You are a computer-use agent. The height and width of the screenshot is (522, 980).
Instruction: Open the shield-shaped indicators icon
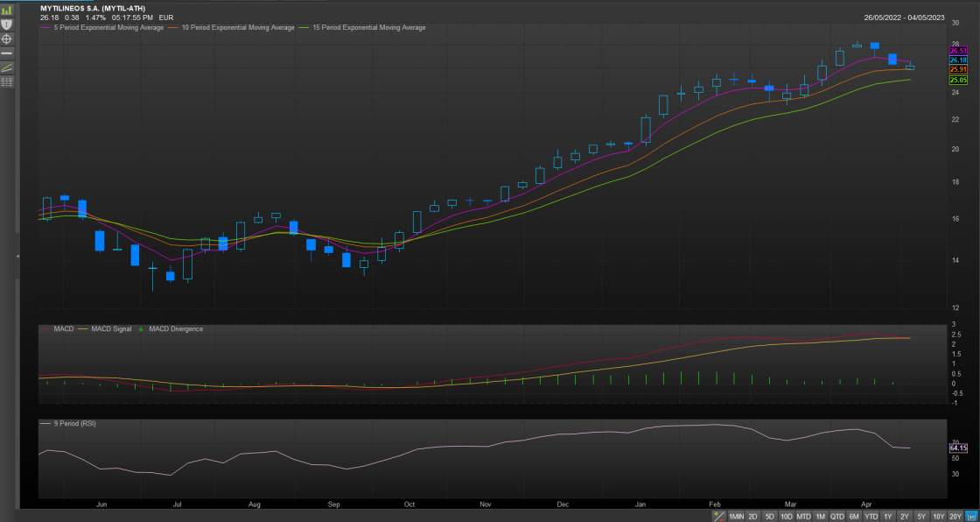coord(7,25)
